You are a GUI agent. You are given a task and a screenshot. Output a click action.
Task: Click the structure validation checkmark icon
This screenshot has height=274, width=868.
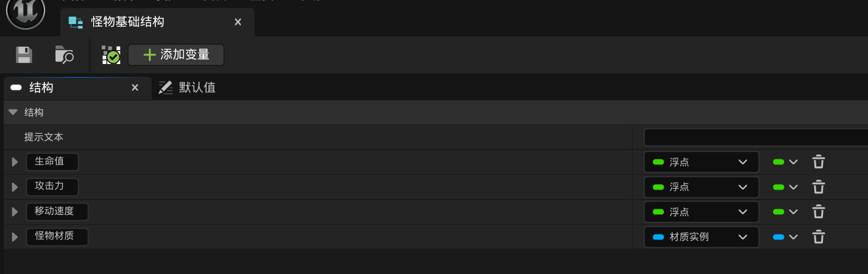click(x=111, y=55)
